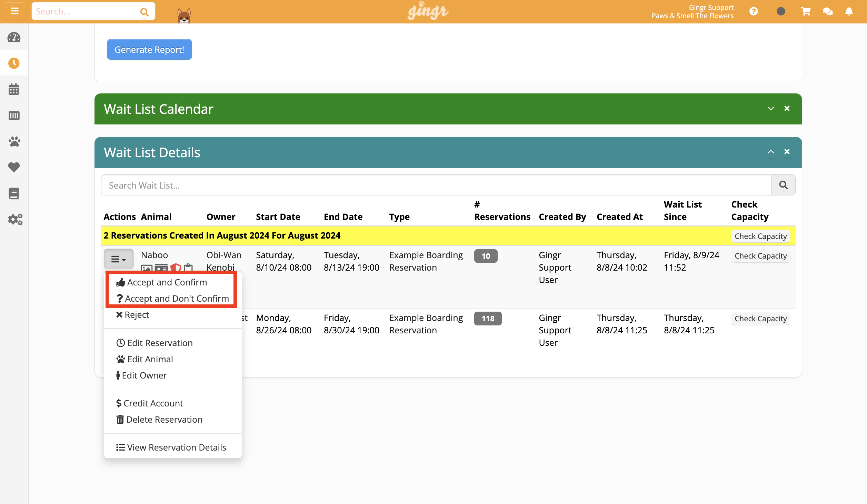Click the 10 reservations badge
This screenshot has width=867, height=504.
(x=486, y=256)
